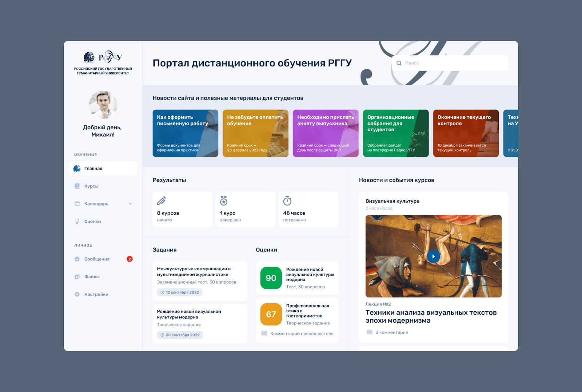Click the green 90 grade badge
This screenshot has width=582, height=392.
click(271, 278)
